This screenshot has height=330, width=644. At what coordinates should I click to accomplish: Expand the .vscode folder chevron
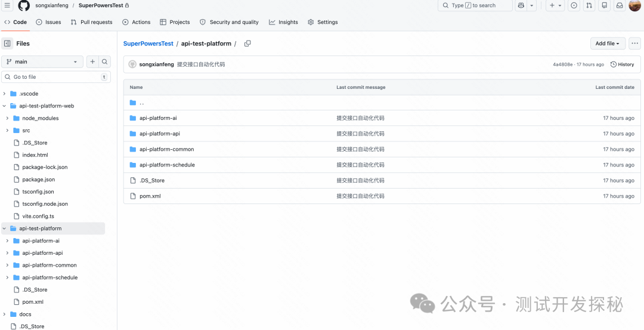(4, 94)
